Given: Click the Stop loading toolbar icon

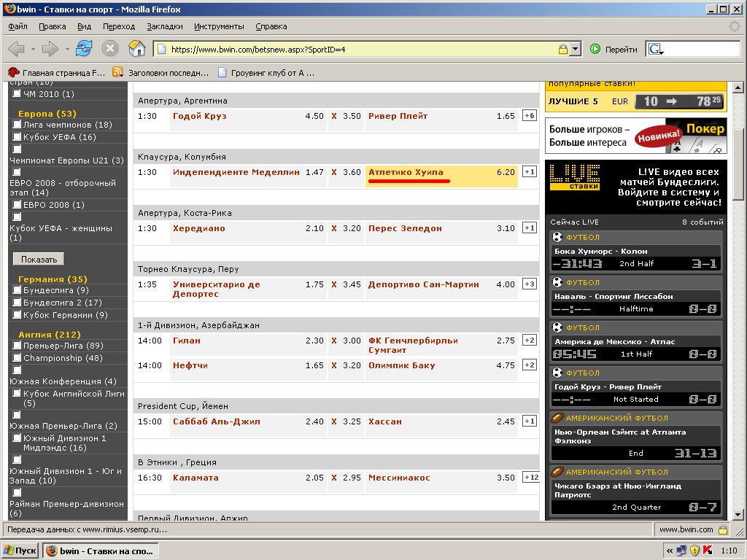Looking at the screenshot, I should point(110,49).
